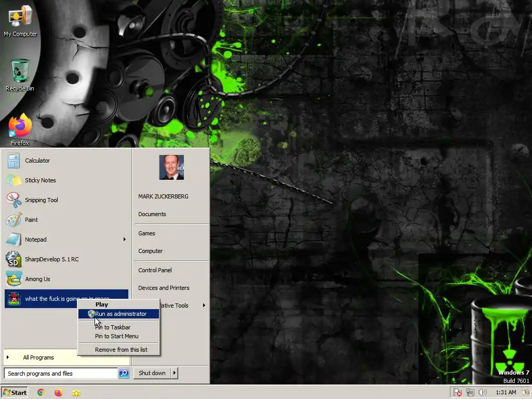532x399 pixels.
Task: Open MARK ZUCKERBERG user folder link
Action: tap(163, 196)
